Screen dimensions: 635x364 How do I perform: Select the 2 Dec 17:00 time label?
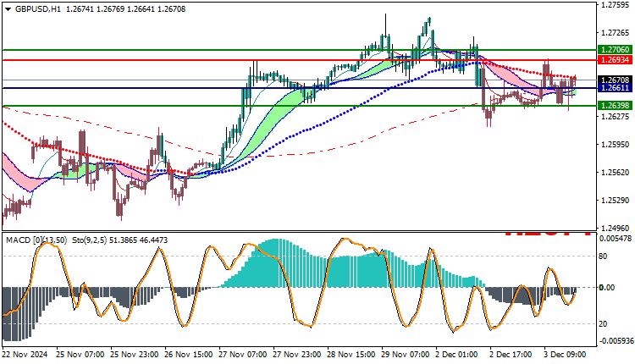511,355
